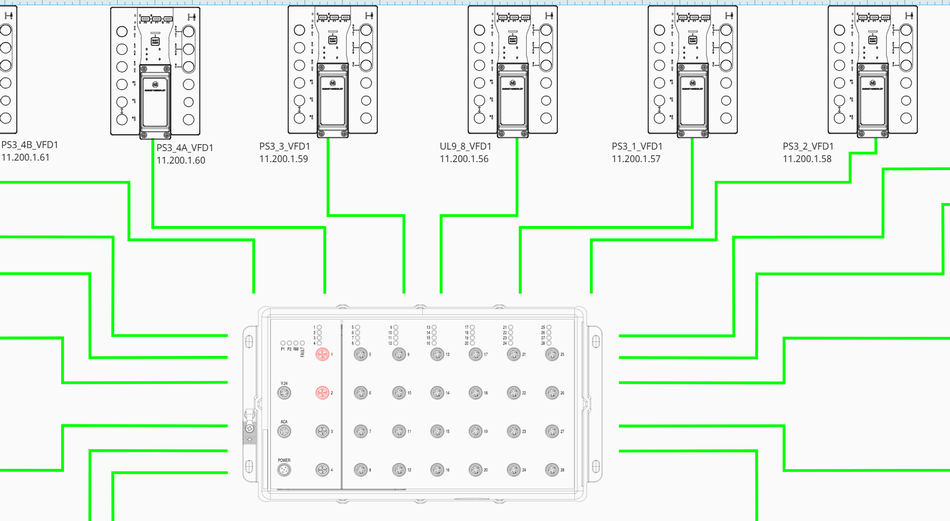Pick the PS3_1_VFD1 drive symbol
The height and width of the screenshot is (521, 950).
pyautogui.click(x=691, y=70)
